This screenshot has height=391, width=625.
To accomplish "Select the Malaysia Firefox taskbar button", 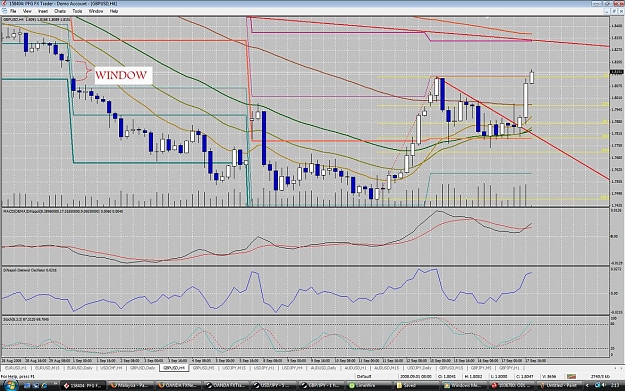I will point(131,385).
